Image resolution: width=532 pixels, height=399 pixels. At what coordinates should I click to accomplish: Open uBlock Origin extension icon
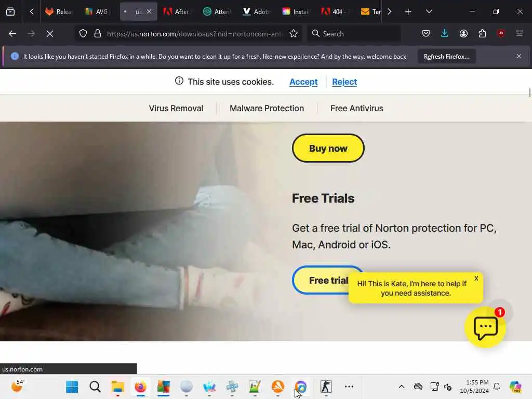pyautogui.click(x=501, y=33)
